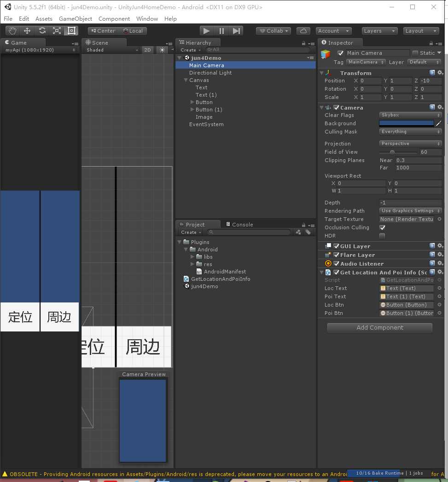Disable Audio Listener component
The width and height of the screenshot is (448, 482).
[x=337, y=264]
